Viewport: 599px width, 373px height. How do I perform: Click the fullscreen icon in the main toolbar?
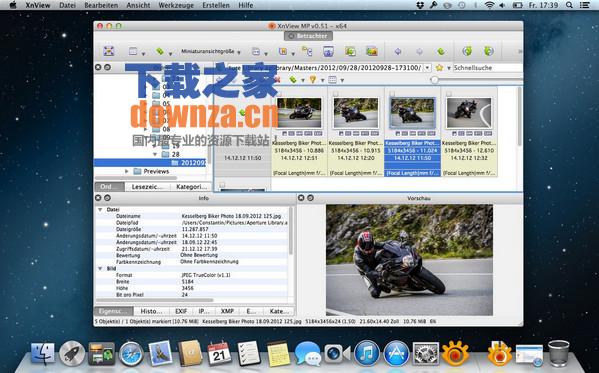[x=108, y=51]
